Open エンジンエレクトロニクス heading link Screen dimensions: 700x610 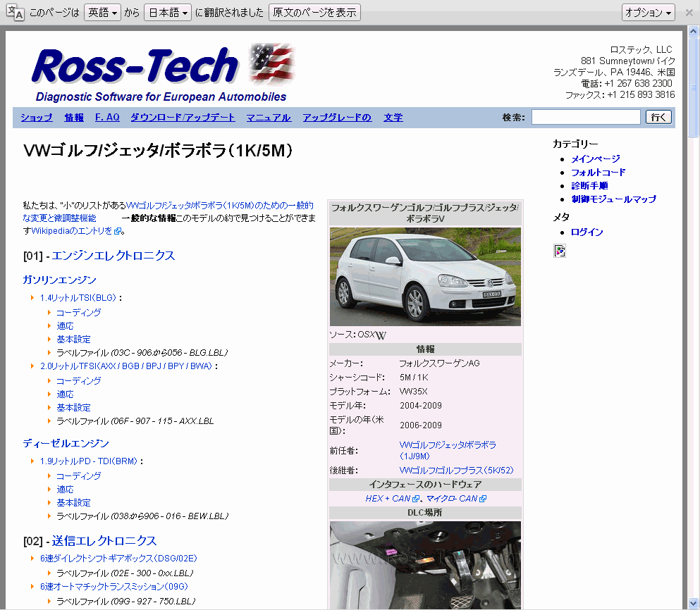[x=113, y=256]
